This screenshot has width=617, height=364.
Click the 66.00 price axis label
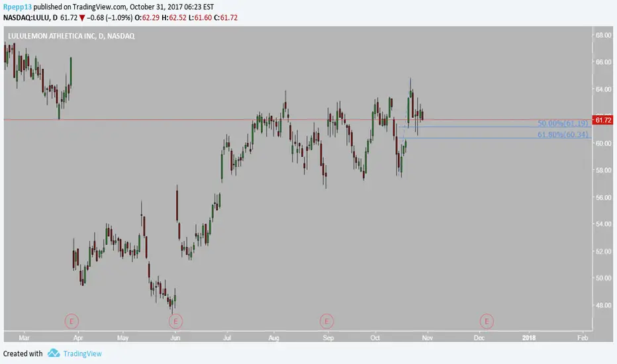click(x=604, y=62)
